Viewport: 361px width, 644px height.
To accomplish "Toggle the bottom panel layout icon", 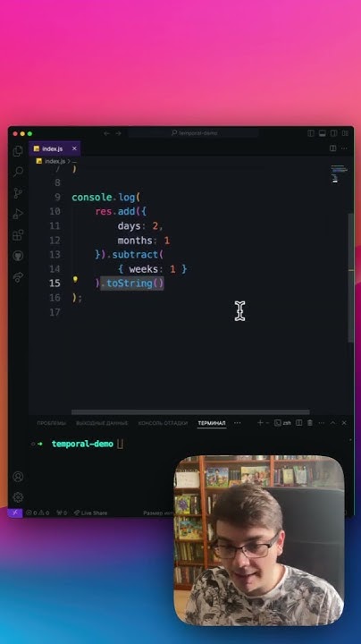I will coord(323,133).
